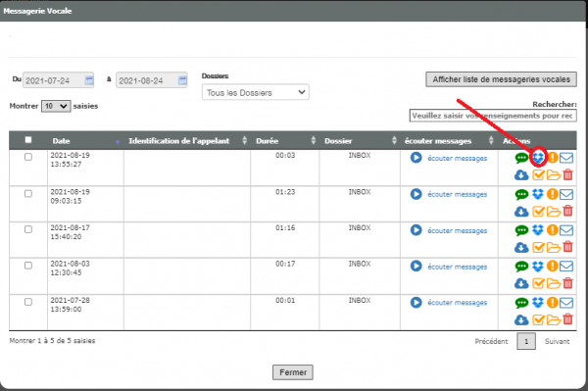Click the envelope icon for 2021-08-19 09:03:15
This screenshot has height=391, width=588.
coord(566,194)
